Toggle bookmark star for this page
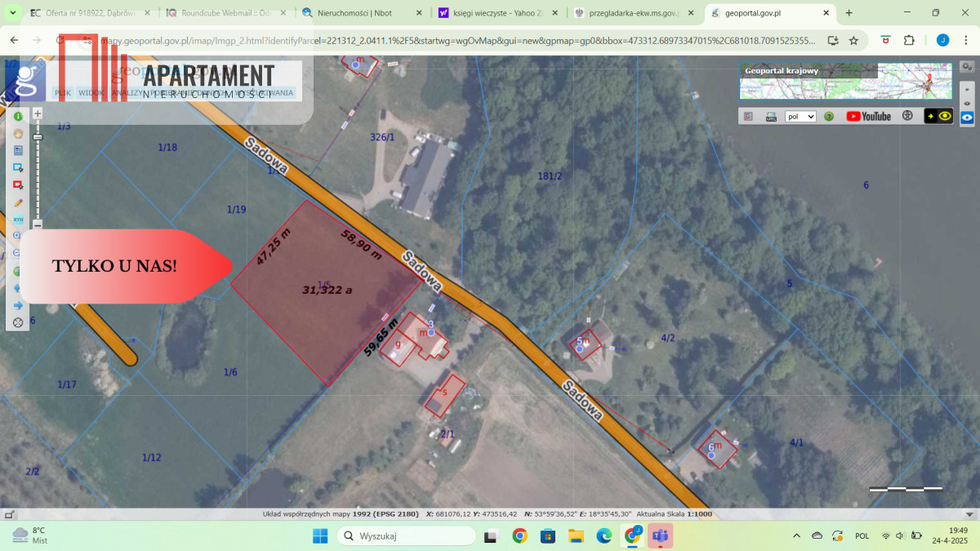980x551 pixels. click(x=853, y=40)
